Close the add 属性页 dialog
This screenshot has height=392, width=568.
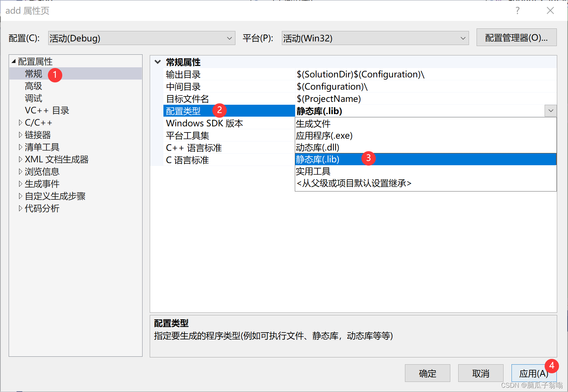[x=550, y=10]
